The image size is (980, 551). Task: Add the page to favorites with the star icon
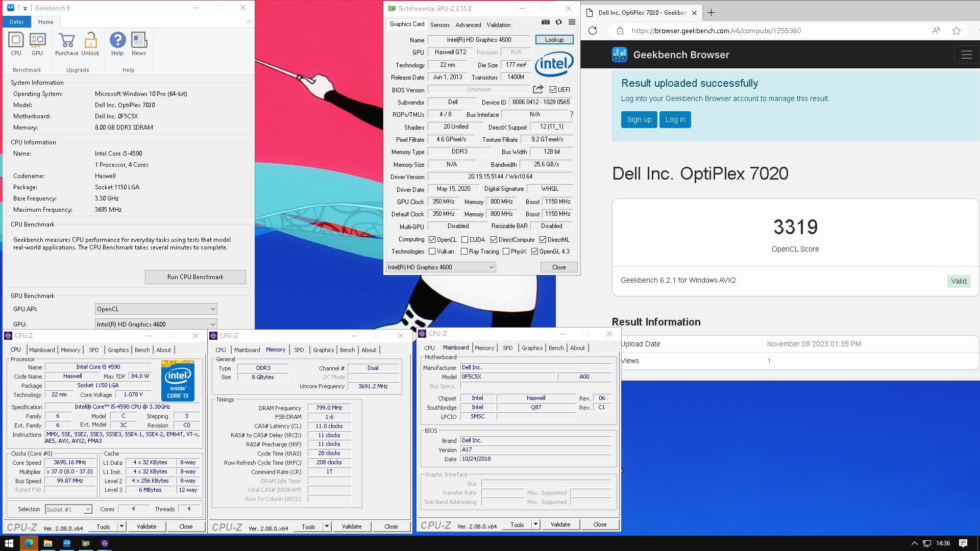tap(957, 31)
